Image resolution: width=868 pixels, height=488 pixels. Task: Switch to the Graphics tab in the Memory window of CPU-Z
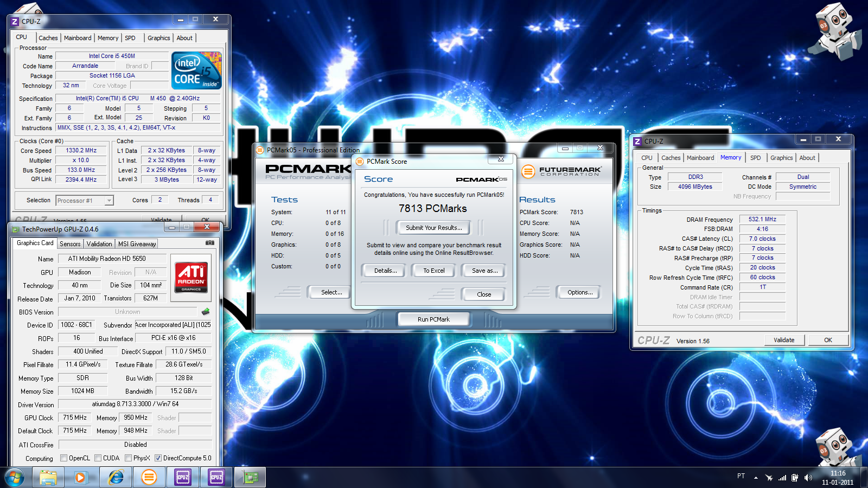(781, 158)
